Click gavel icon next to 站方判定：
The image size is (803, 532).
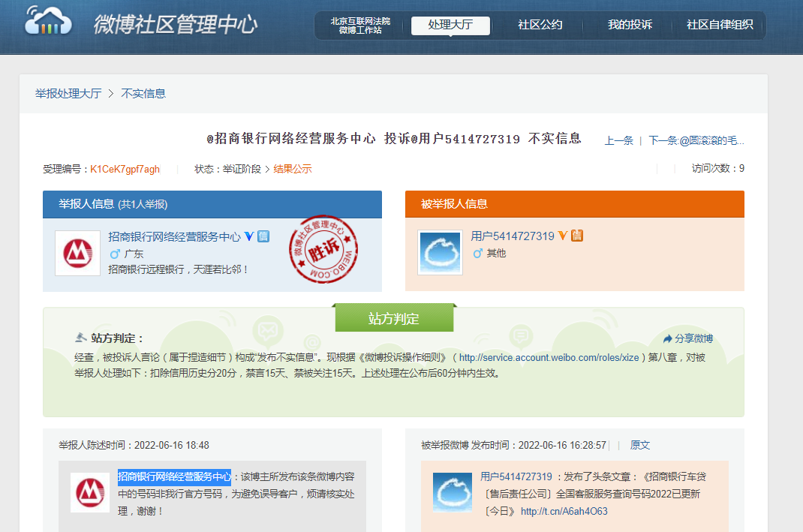(x=81, y=338)
